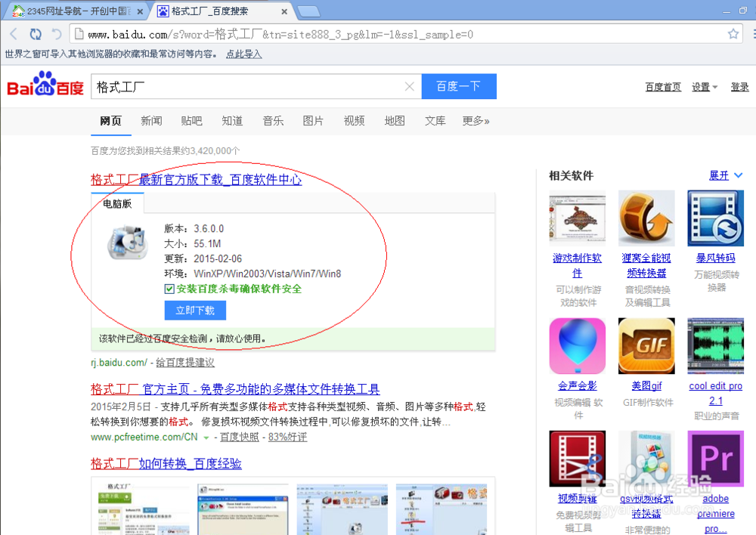Screen dimensions: 756x535
Task: Click the 暴风转码 text link
Action: pyautogui.click(x=715, y=258)
